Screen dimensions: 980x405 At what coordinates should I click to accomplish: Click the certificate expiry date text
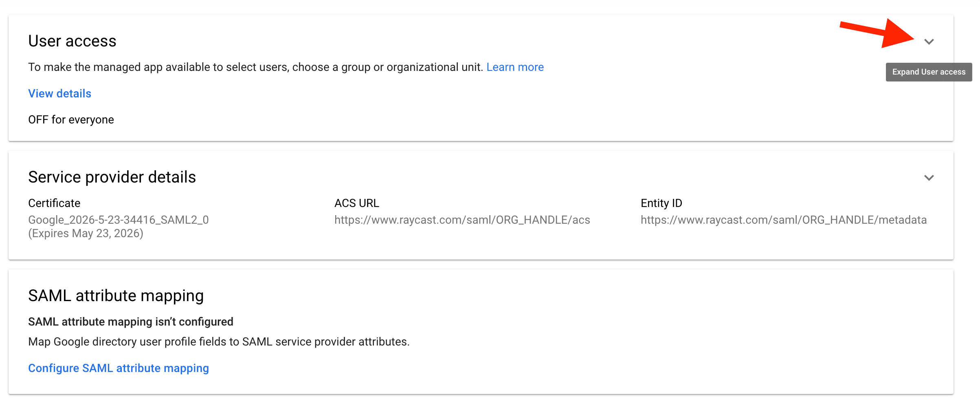(86, 233)
